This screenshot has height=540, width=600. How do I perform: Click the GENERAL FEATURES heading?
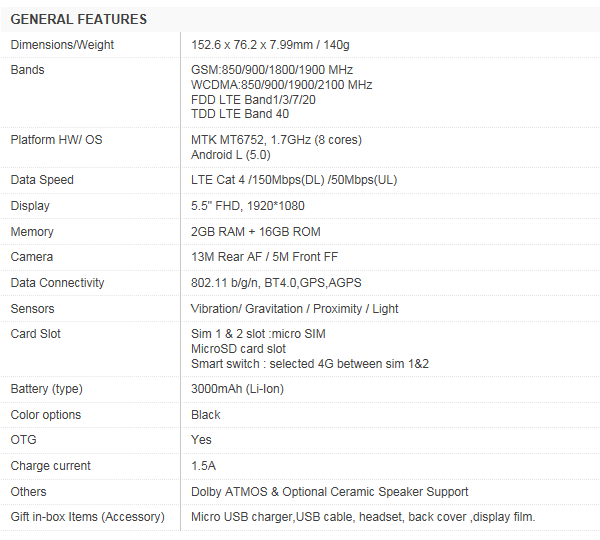pos(79,19)
